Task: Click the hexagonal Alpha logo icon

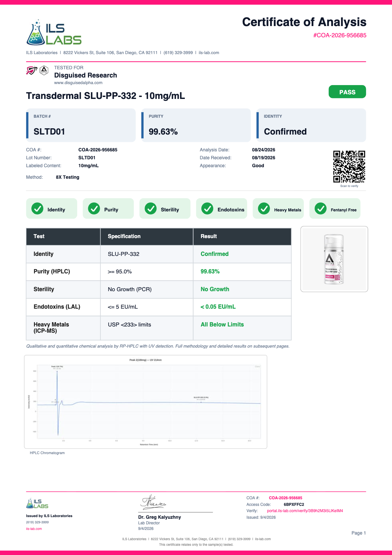Action: [44, 70]
